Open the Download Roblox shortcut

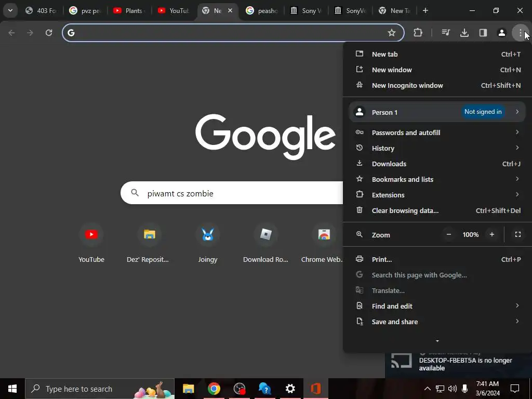point(265,243)
